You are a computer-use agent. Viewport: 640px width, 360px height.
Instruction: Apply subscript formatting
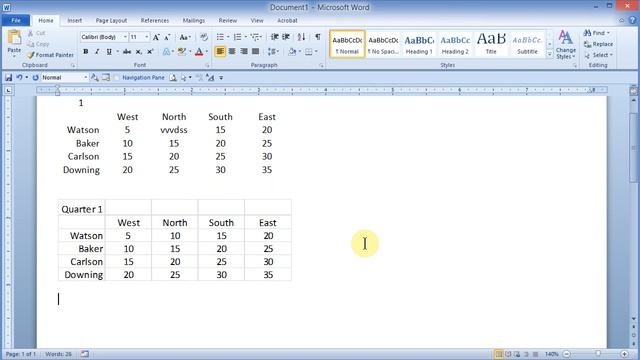tap(139, 51)
